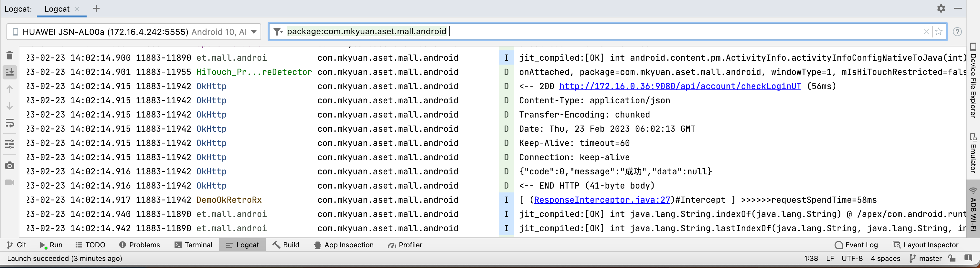Select "Transfer-Encoding: chunked" log line

(x=584, y=115)
